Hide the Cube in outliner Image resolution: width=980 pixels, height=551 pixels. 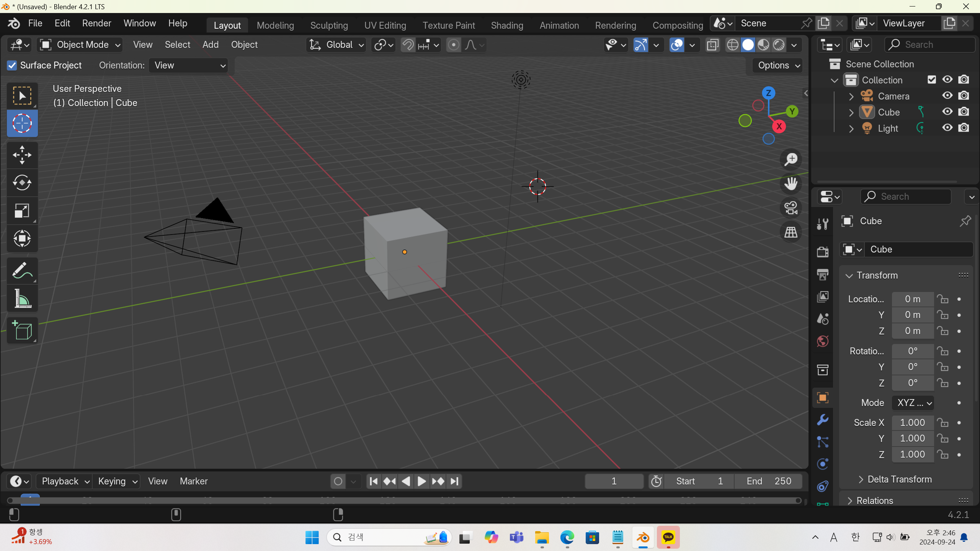[947, 112]
